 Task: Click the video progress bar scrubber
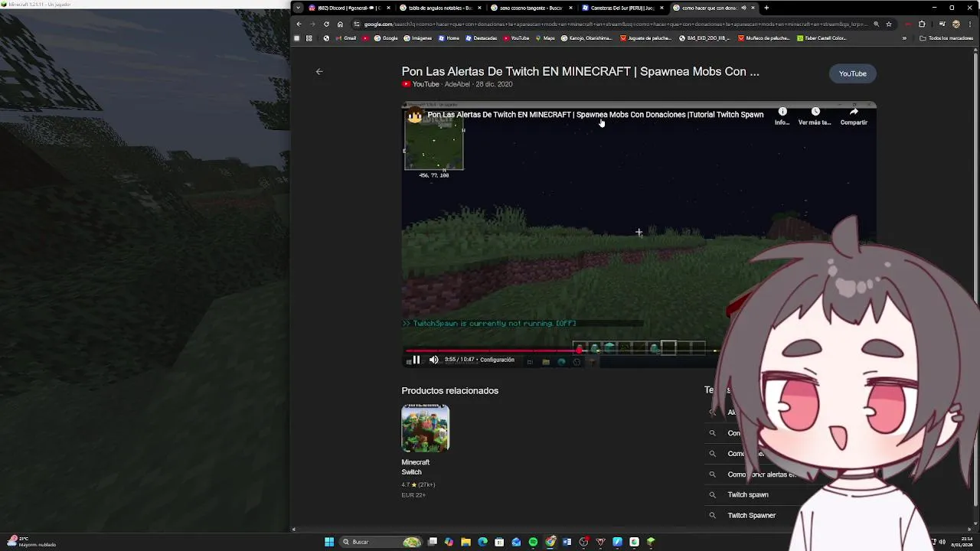click(x=579, y=350)
